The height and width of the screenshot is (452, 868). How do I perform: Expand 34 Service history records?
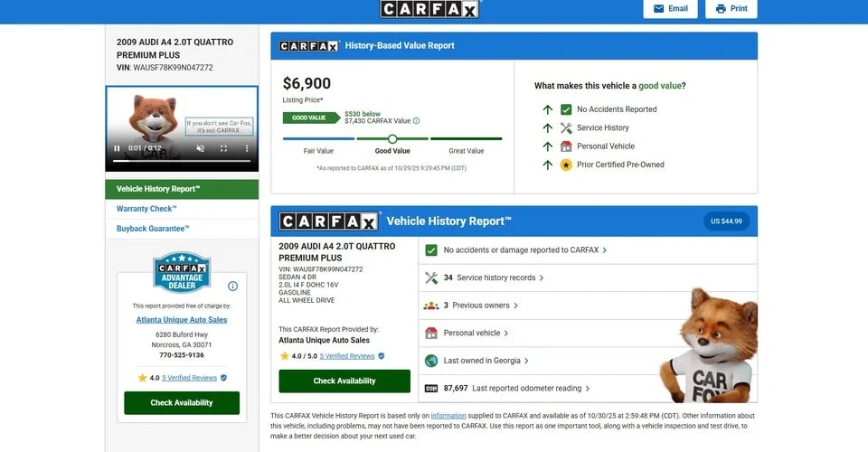pos(588,278)
